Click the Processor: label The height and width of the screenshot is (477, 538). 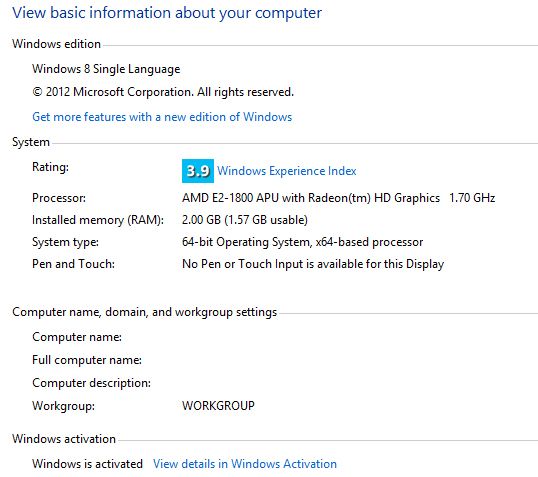(59, 198)
